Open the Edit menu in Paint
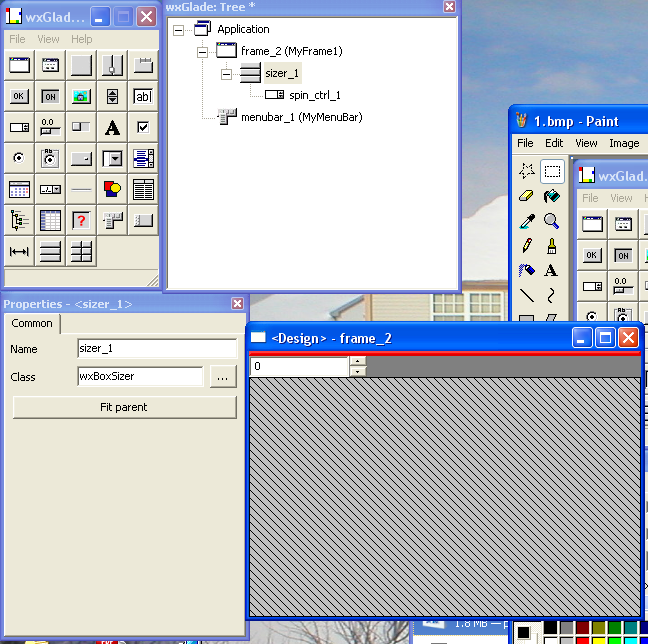This screenshot has height=644, width=648. tap(554, 143)
